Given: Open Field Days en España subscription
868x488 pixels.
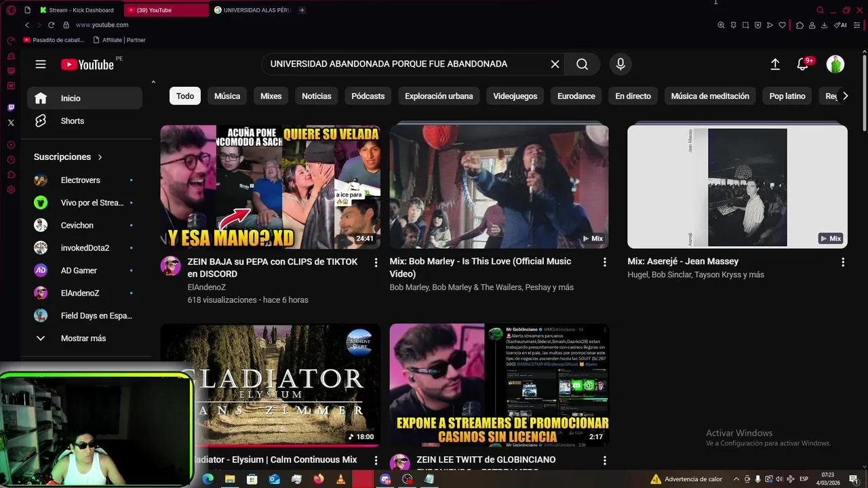Looking at the screenshot, I should tap(85, 316).
